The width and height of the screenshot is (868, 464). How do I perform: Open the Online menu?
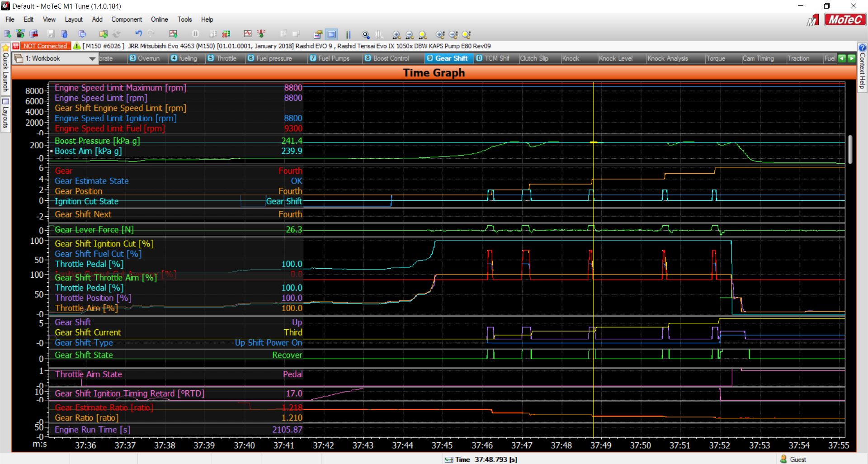[x=159, y=19]
